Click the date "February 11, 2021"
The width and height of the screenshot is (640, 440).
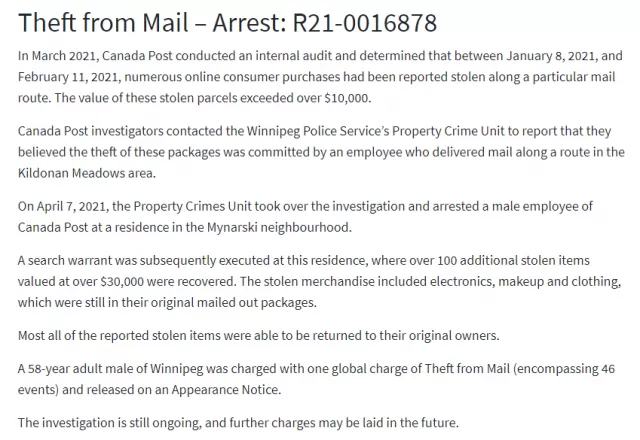(69, 77)
